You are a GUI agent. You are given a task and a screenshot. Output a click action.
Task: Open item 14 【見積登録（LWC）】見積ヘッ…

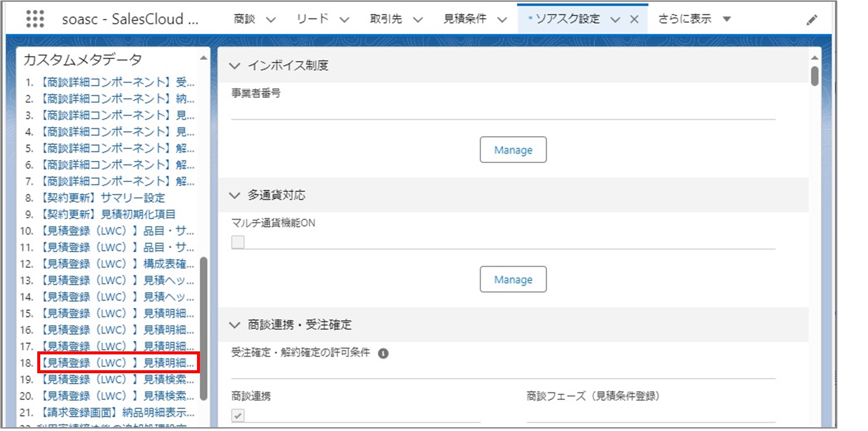(x=117, y=297)
